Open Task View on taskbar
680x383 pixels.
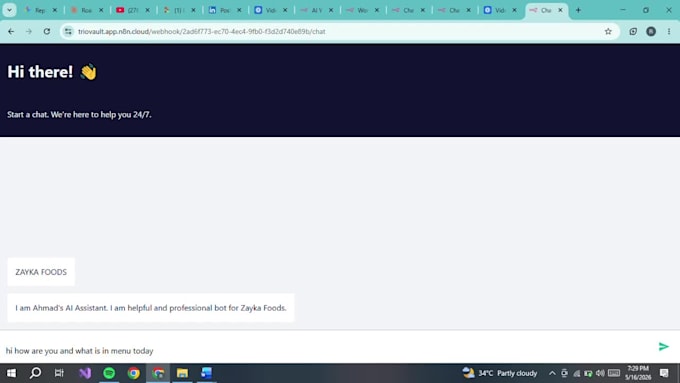click(x=59, y=373)
